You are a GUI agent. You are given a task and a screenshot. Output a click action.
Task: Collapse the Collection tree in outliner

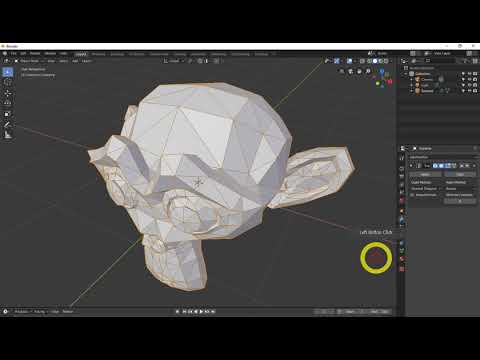(405, 74)
